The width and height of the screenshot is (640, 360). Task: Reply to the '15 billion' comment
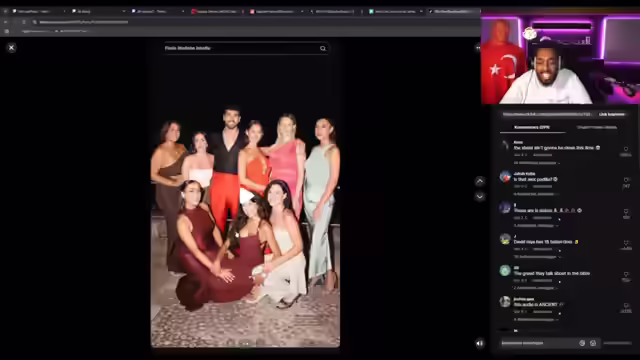coord(542,249)
